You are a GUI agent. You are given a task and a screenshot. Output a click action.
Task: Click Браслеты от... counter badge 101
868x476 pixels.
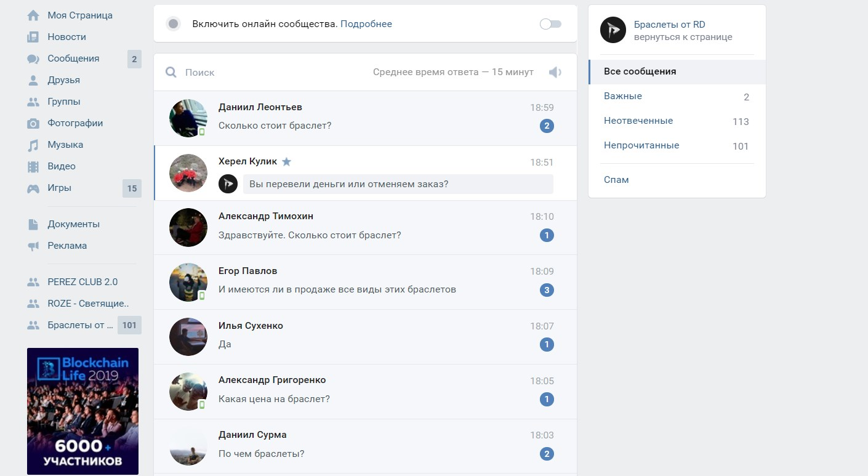(x=129, y=325)
